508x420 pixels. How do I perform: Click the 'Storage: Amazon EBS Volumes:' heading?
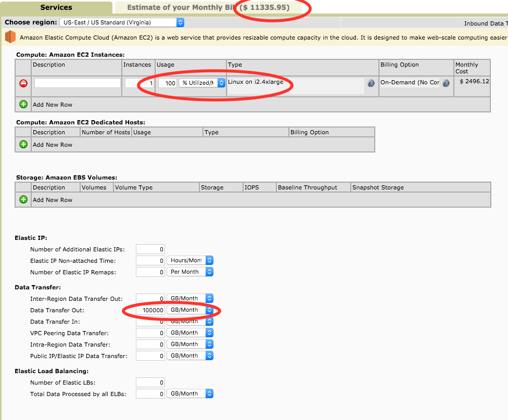[x=67, y=177]
